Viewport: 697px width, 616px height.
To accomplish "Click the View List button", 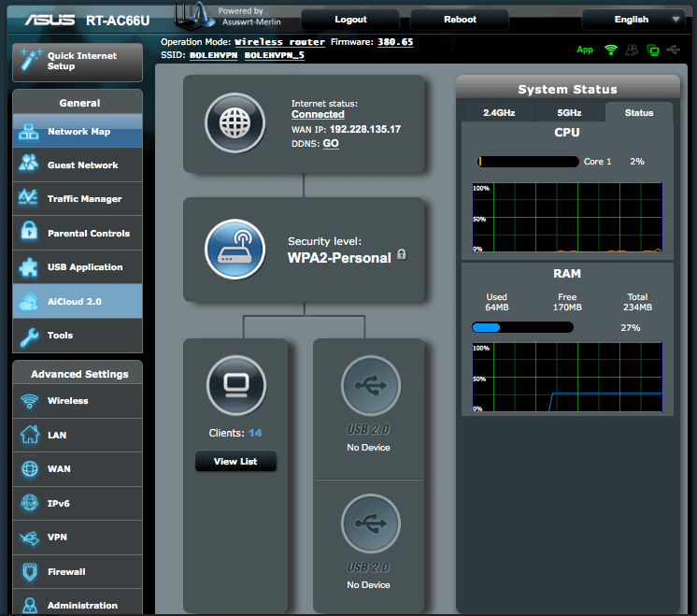I will [235, 461].
